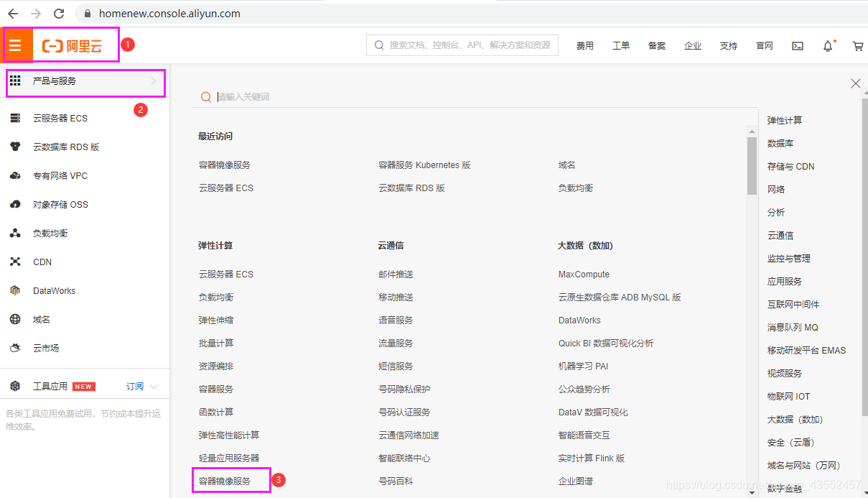Open the 费用 menu
Image resolution: width=868 pixels, height=498 pixels.
[585, 46]
